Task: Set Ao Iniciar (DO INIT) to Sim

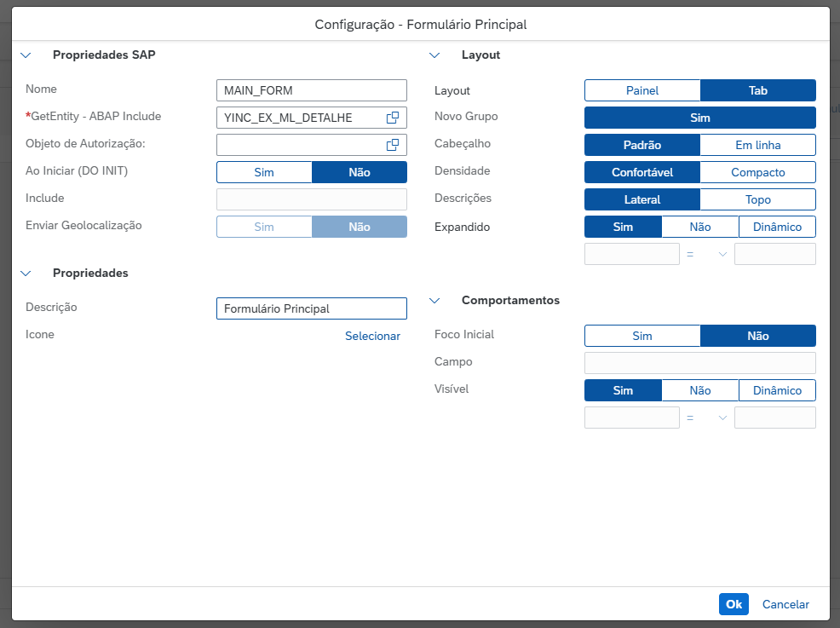Action: click(x=264, y=172)
